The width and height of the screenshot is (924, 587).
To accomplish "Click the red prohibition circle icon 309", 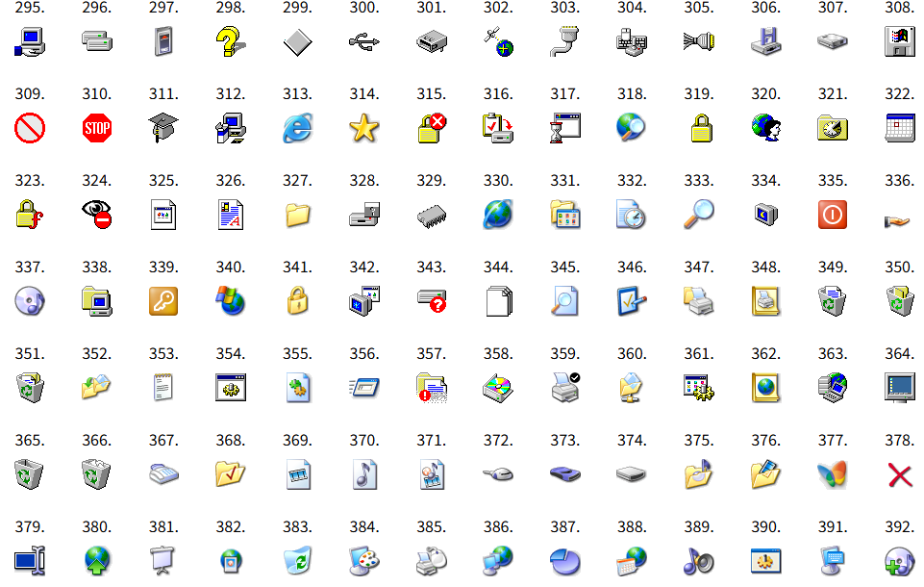I will point(30,128).
